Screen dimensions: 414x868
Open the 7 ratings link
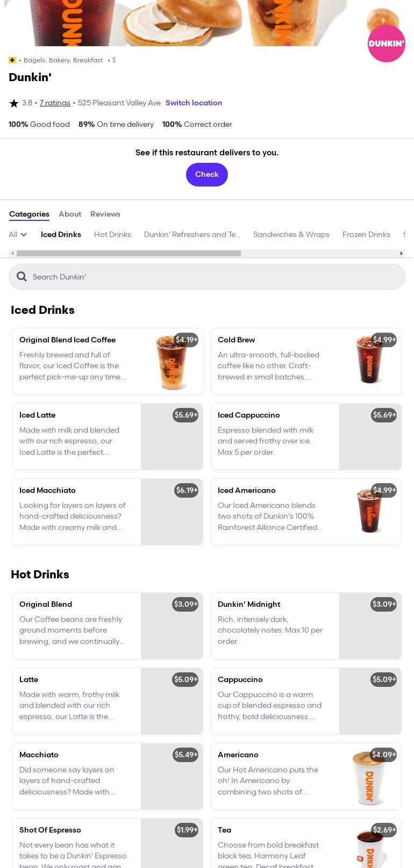click(55, 103)
